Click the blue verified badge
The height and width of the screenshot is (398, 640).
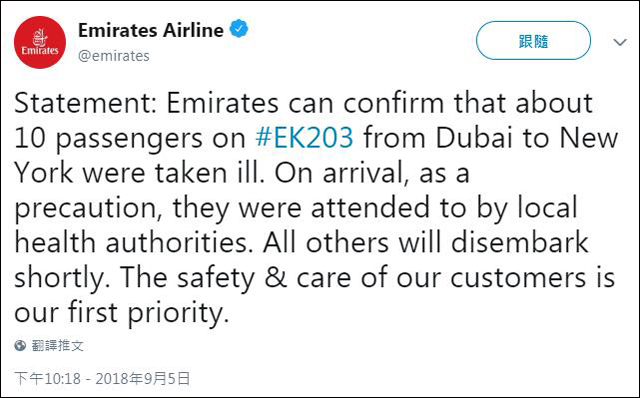coord(239,29)
